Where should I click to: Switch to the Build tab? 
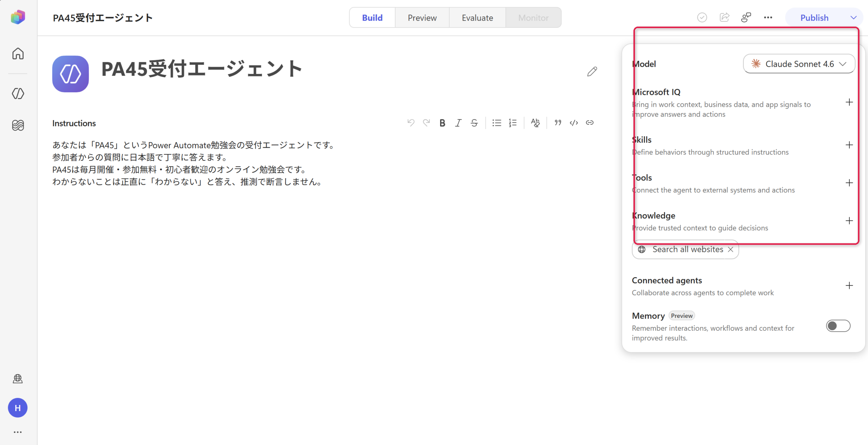(372, 18)
